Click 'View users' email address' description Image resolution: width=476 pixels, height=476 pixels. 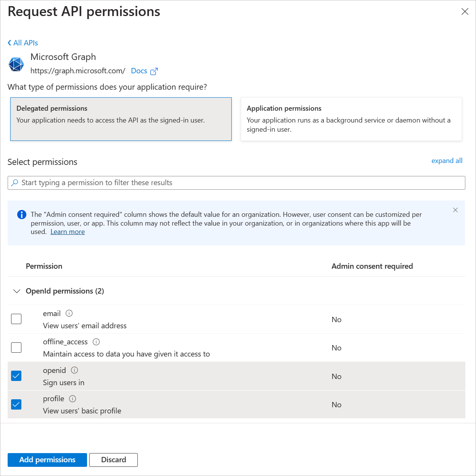pos(85,326)
